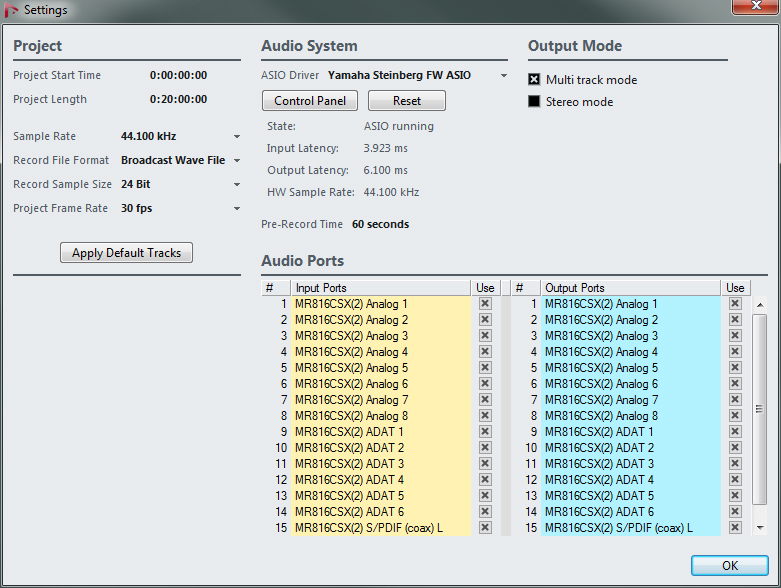Click the 24 Bit sample size value
Screen dimensions: 781x588
click(135, 184)
